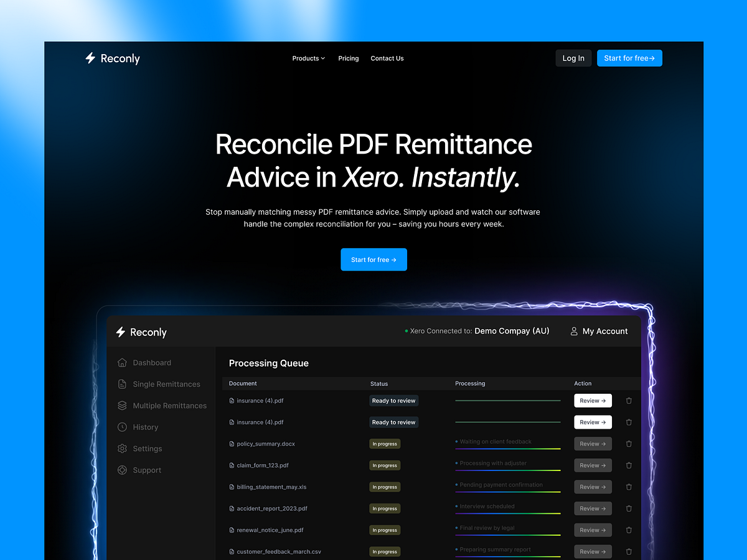The width and height of the screenshot is (747, 560).
Task: Review the first insurance (4).pdf row
Action: (593, 401)
